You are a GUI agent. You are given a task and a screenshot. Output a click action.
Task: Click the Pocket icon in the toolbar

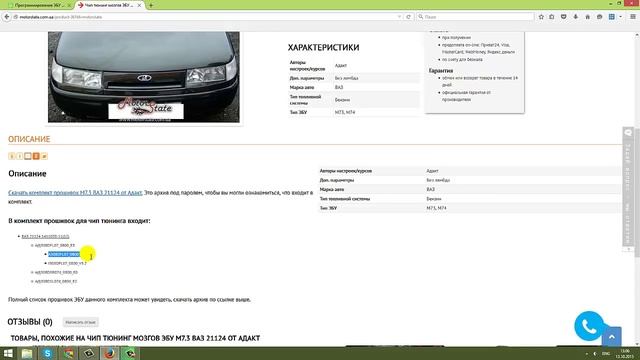pyautogui.click(x=564, y=17)
